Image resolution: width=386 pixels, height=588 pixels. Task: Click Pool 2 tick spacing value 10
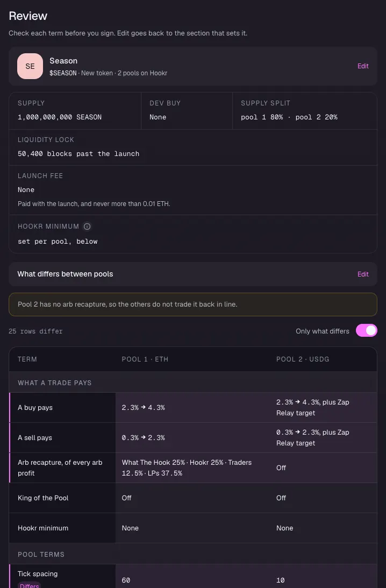click(x=280, y=580)
